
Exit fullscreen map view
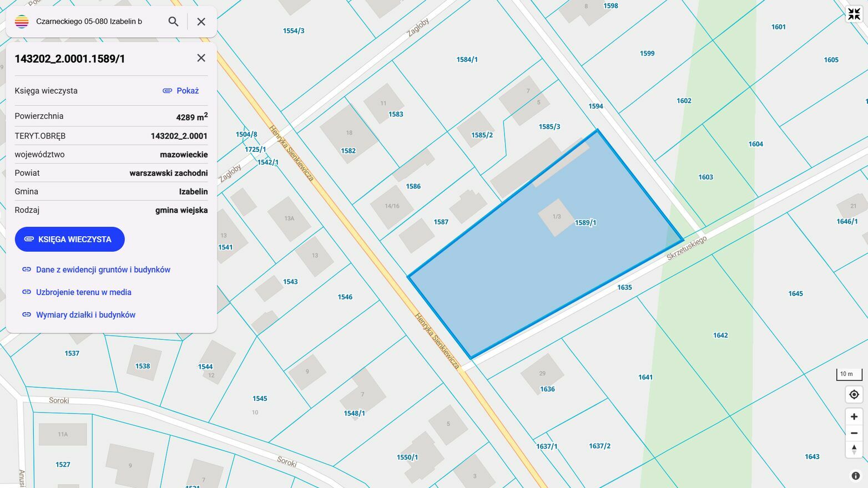tap(854, 14)
